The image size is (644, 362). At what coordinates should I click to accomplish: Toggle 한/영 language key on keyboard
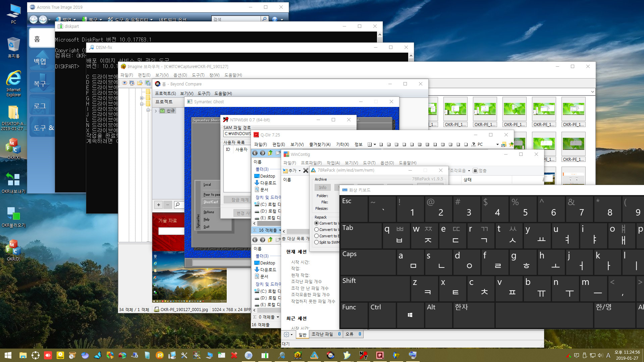(x=614, y=315)
